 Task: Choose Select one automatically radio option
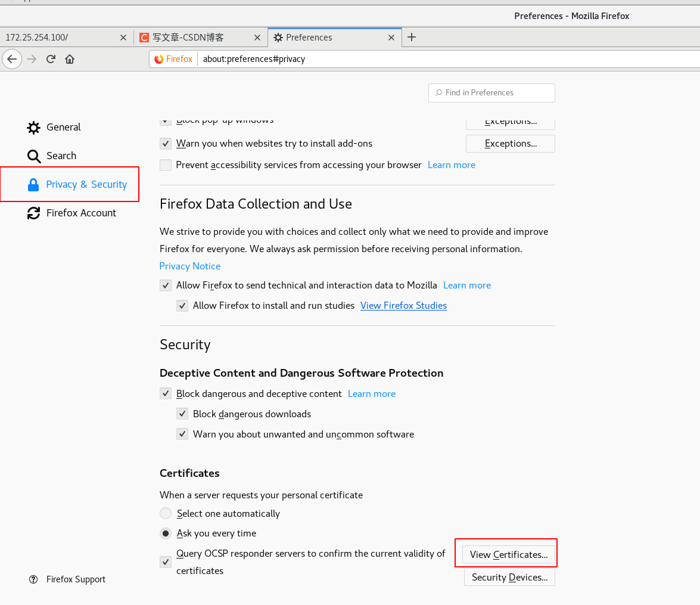[x=166, y=514]
